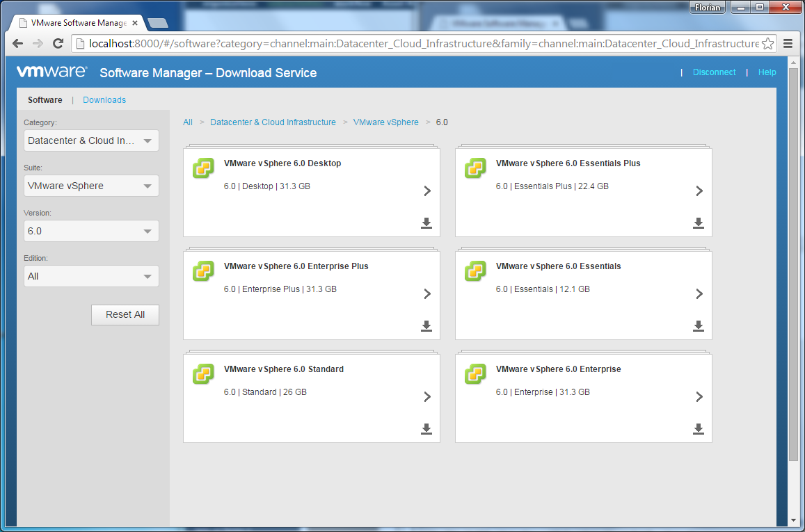Click the browser address bar
The width and height of the screenshot is (805, 532).
(x=424, y=44)
